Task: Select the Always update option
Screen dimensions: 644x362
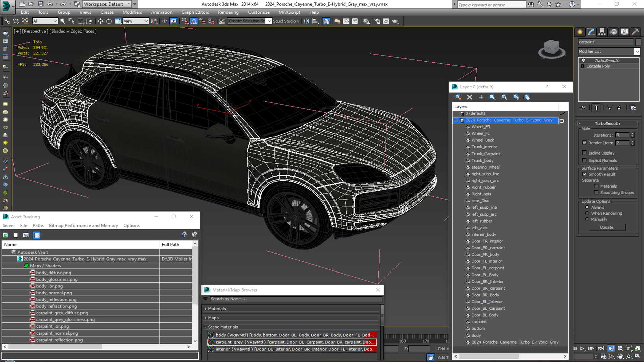Action: (587, 207)
